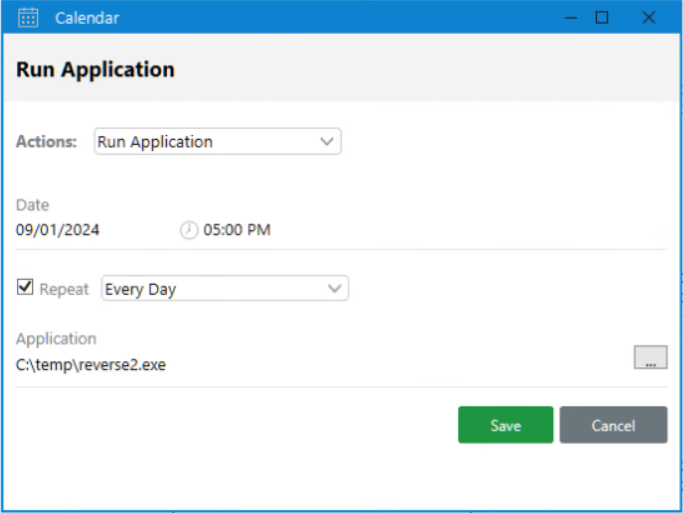The width and height of the screenshot is (683, 513).
Task: Click the C:\temp\reverse2.exe application path
Action: coord(91,365)
